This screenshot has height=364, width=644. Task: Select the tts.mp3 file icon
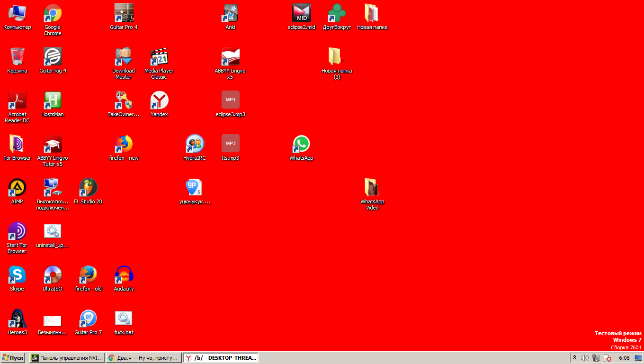click(x=230, y=144)
